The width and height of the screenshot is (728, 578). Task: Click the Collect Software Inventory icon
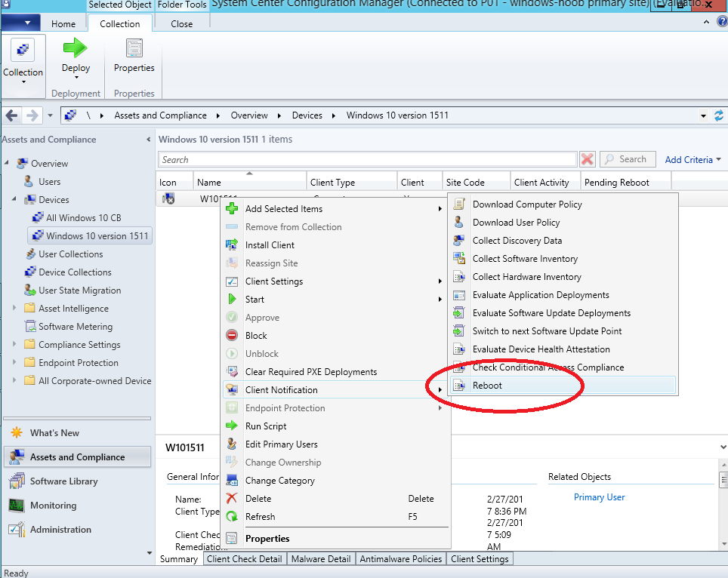click(x=459, y=258)
